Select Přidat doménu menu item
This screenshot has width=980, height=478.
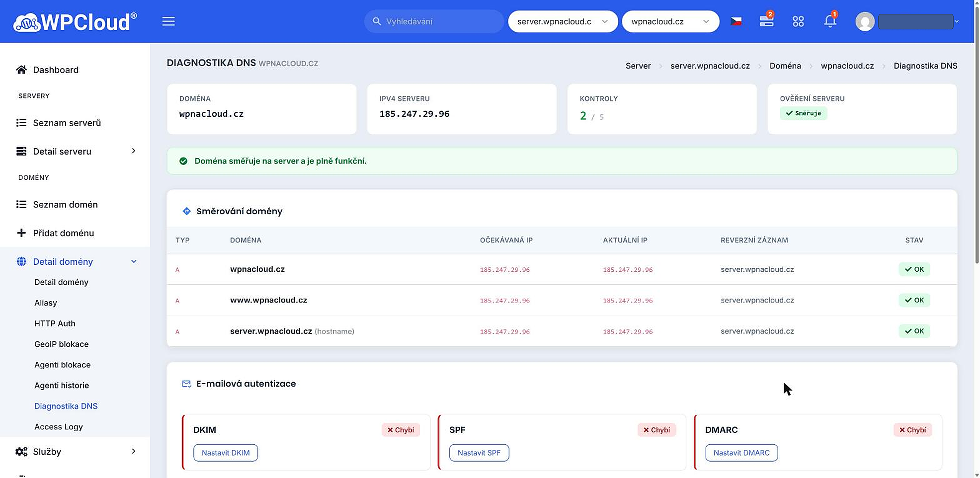pos(64,233)
